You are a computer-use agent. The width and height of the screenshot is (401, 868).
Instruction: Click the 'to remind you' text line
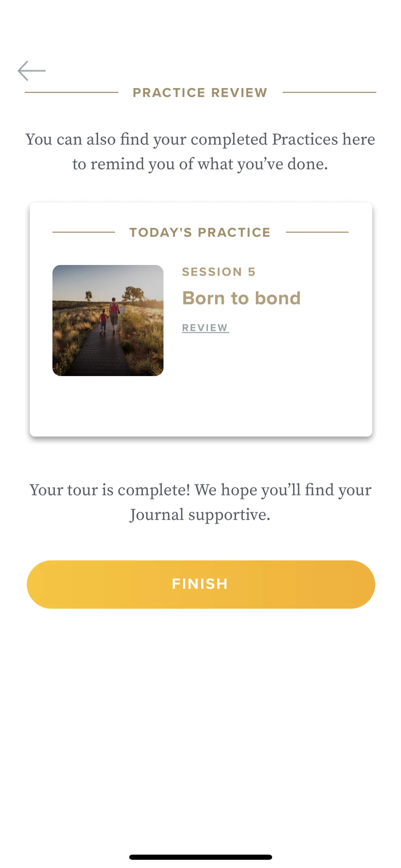point(200,164)
